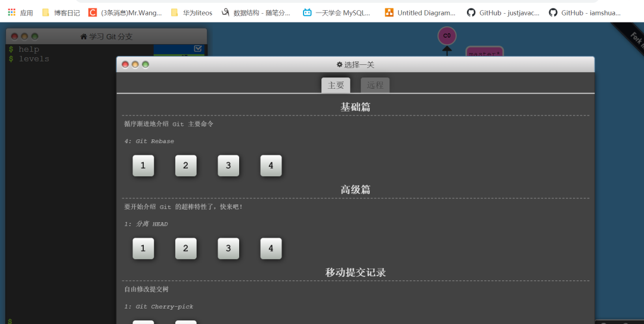Open the Untitled Diagram bookmark
Viewport: 644px width, 324px height.
(420, 13)
